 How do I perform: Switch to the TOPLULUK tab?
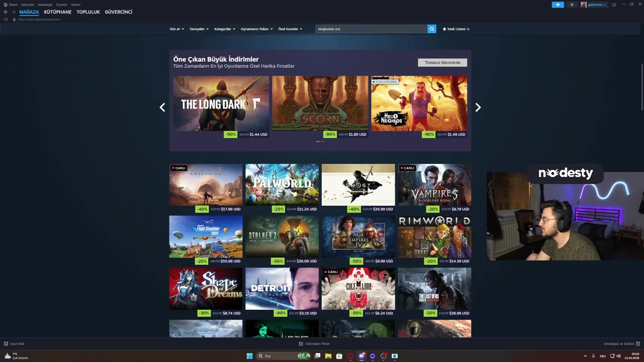pyautogui.click(x=88, y=12)
